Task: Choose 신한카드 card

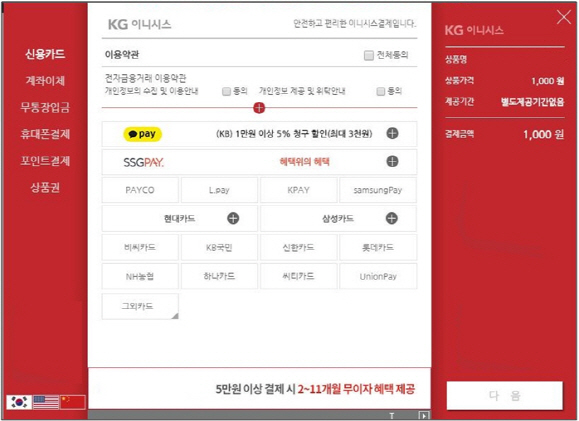Action: coord(298,247)
